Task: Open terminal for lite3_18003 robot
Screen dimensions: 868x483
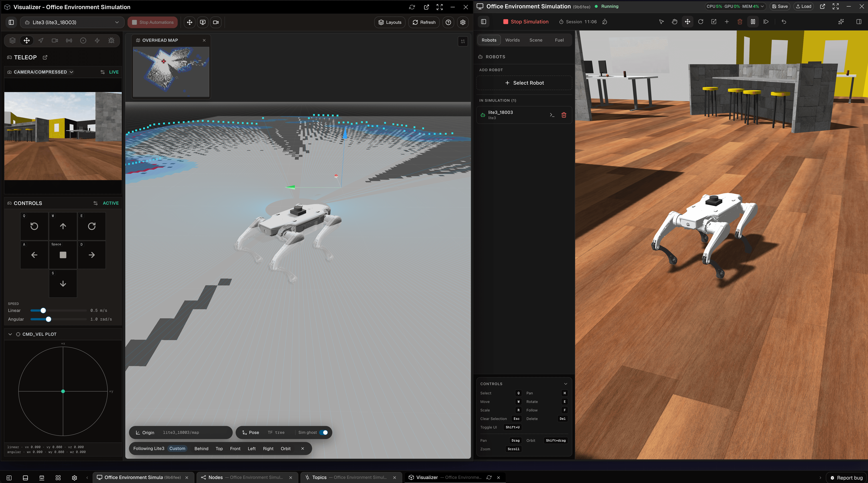Action: pos(552,115)
